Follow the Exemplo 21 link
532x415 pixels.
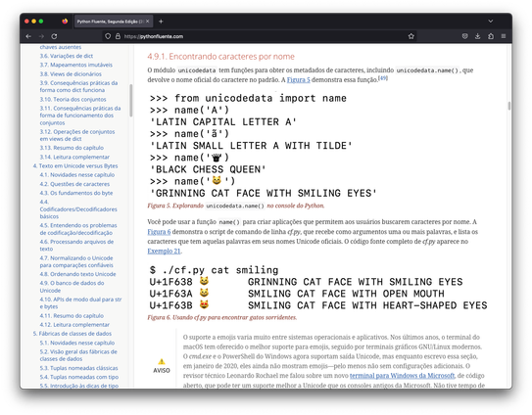164,251
